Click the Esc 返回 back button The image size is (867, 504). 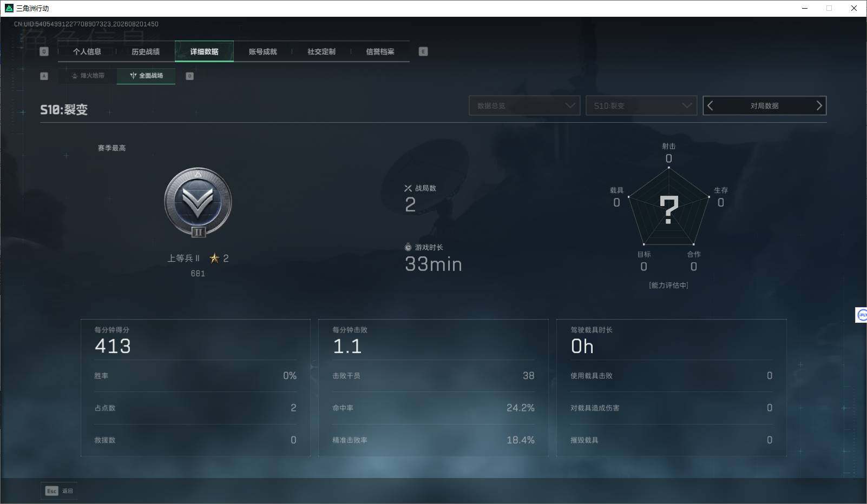point(59,491)
